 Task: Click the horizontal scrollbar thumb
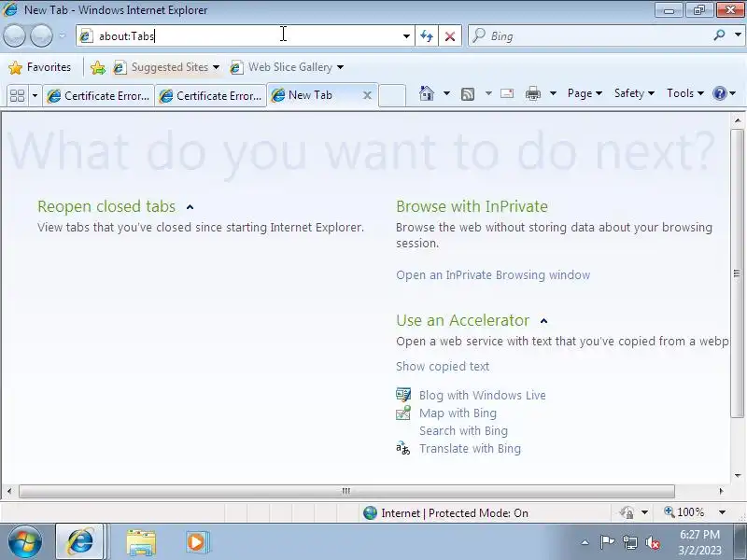pos(346,491)
